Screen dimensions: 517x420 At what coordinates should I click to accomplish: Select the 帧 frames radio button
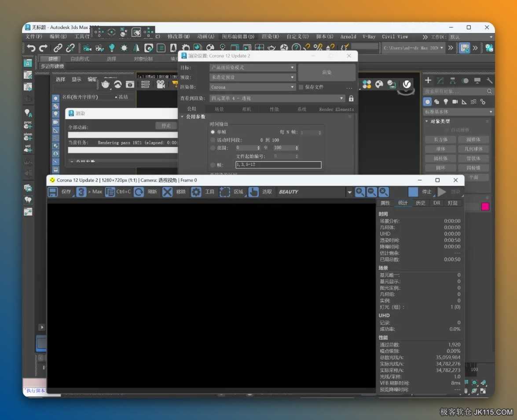[x=213, y=165]
